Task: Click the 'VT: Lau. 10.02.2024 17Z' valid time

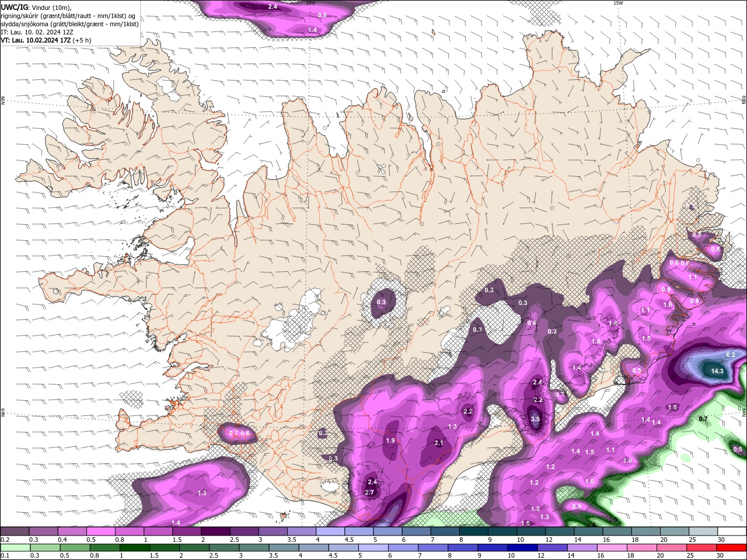Action: [36, 40]
